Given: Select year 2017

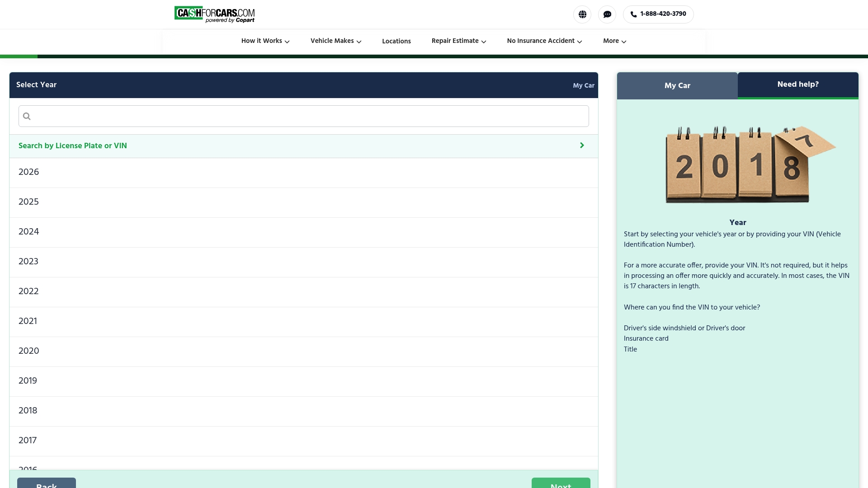Looking at the screenshot, I should [304, 441].
